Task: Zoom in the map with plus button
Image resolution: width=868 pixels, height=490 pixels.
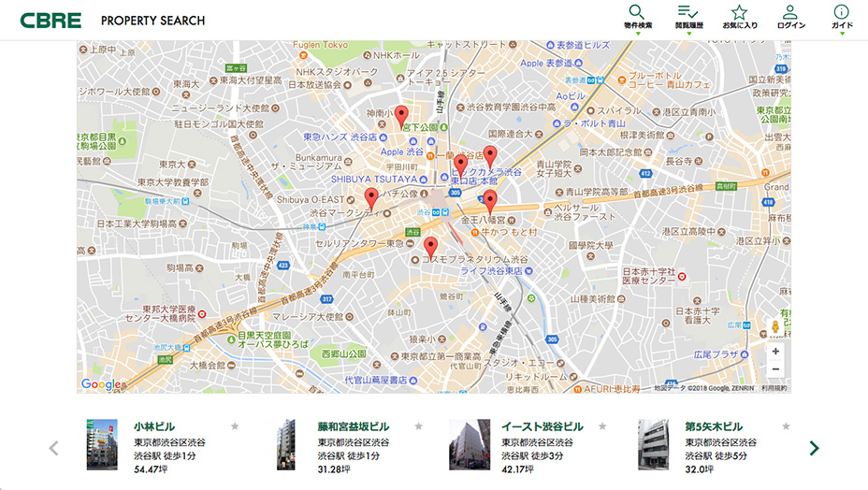Action: point(775,351)
